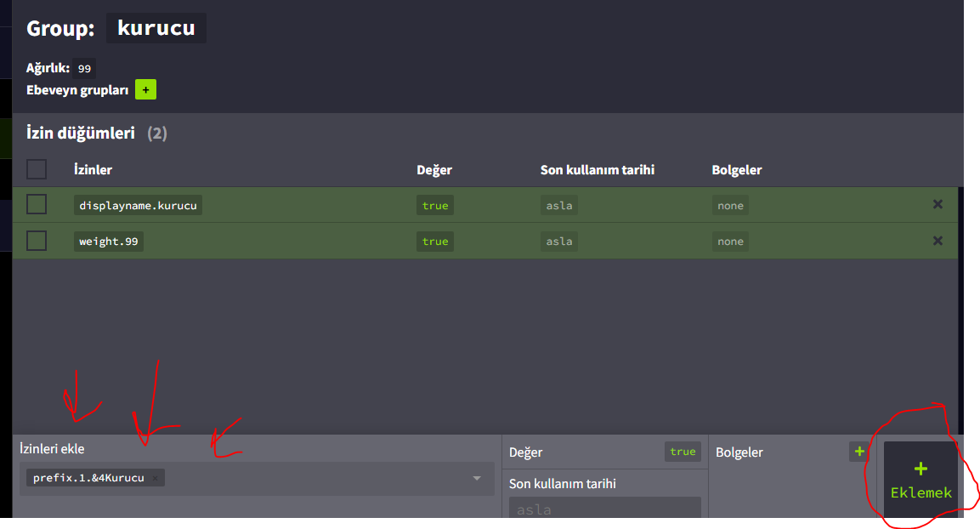Click the İzin düğümleri heading
Image resolution: width=980 pixels, height=529 pixels.
[81, 133]
